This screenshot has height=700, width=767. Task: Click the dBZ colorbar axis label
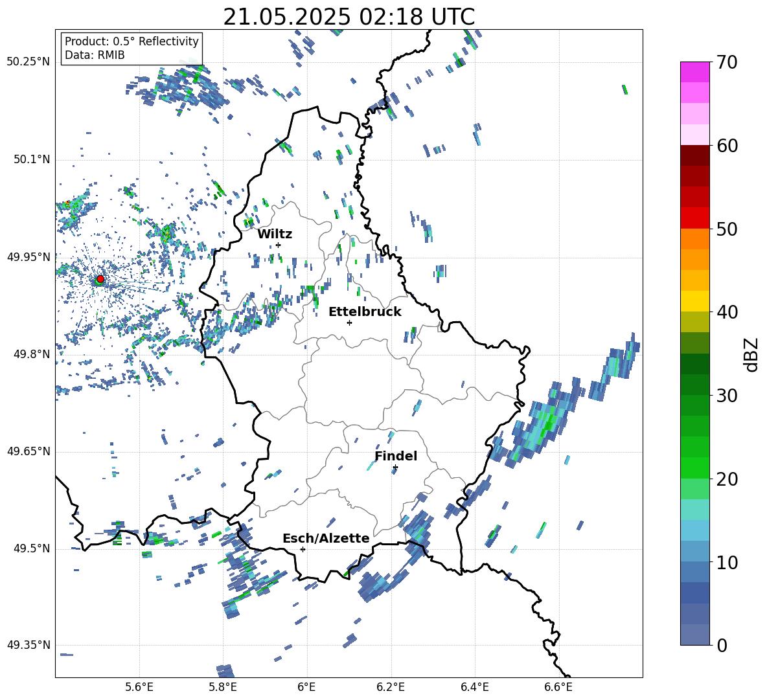tap(752, 354)
